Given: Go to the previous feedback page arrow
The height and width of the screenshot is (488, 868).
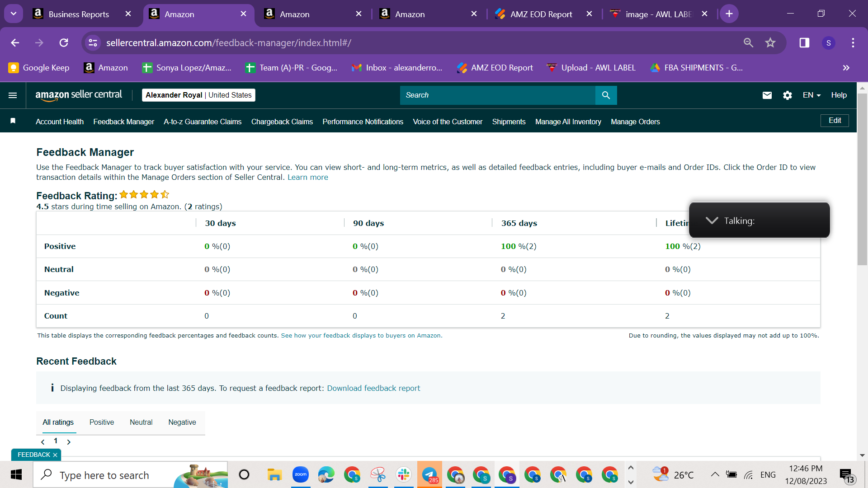Looking at the screenshot, I should pos(43,442).
